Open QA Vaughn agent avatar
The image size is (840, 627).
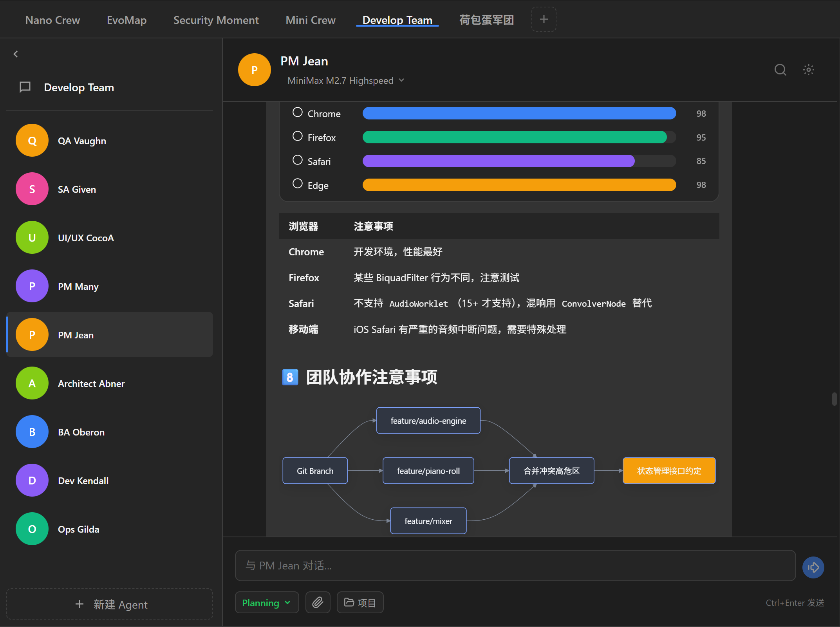[32, 140]
